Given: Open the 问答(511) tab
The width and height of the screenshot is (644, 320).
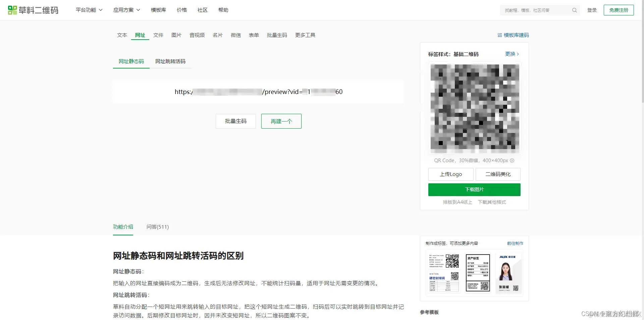Looking at the screenshot, I should 157,227.
